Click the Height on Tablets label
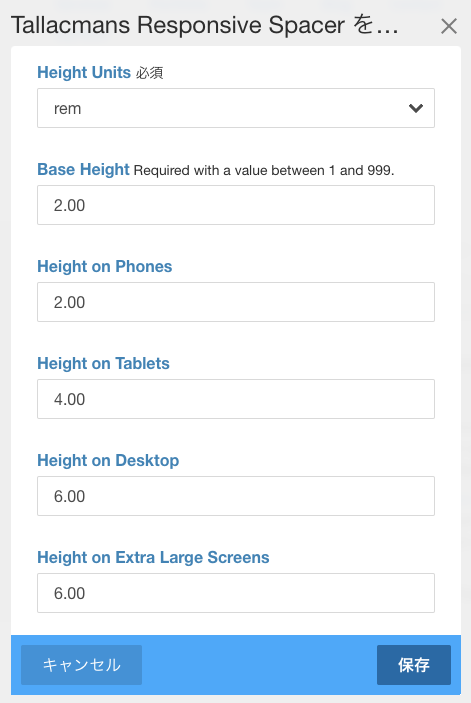The image size is (471, 703). [x=104, y=363]
